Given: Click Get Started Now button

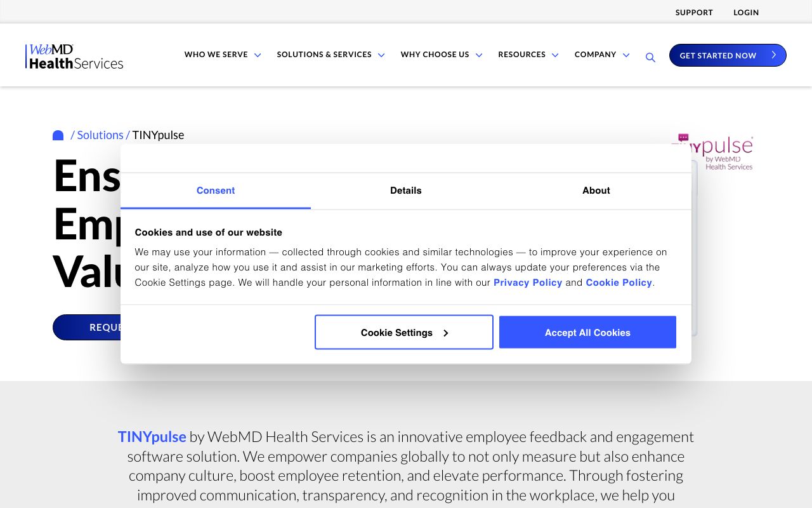Looking at the screenshot, I should coord(728,55).
